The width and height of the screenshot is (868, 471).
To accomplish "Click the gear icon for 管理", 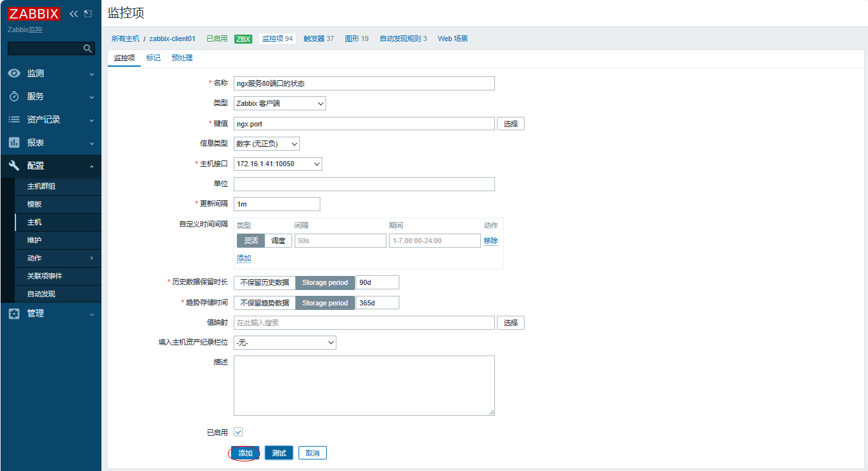I will [14, 313].
